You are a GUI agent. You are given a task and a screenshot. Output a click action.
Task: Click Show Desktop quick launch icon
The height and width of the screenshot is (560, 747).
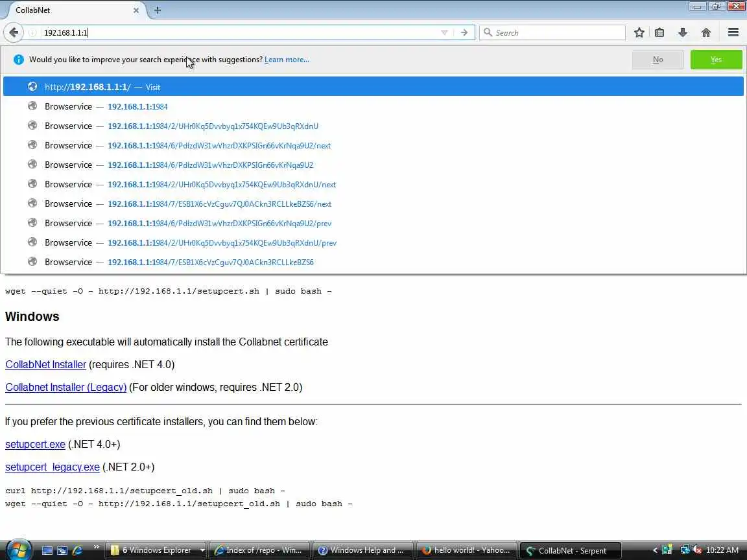(47, 550)
